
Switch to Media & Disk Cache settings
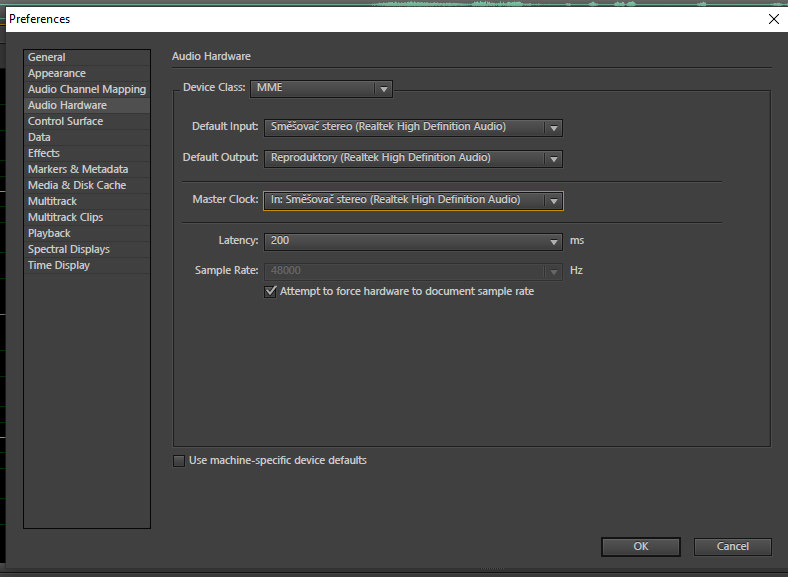pyautogui.click(x=77, y=185)
